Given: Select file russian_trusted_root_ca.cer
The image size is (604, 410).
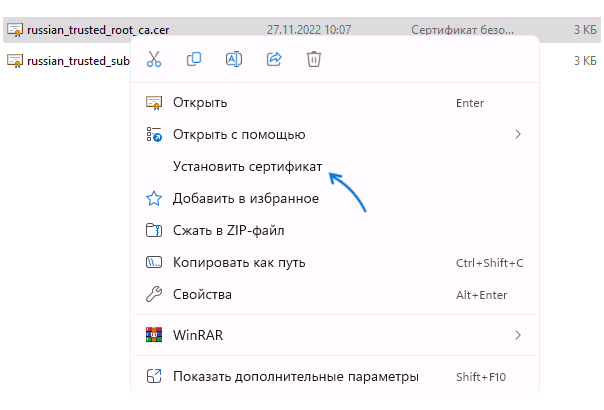Looking at the screenshot, I should click(302, 30).
